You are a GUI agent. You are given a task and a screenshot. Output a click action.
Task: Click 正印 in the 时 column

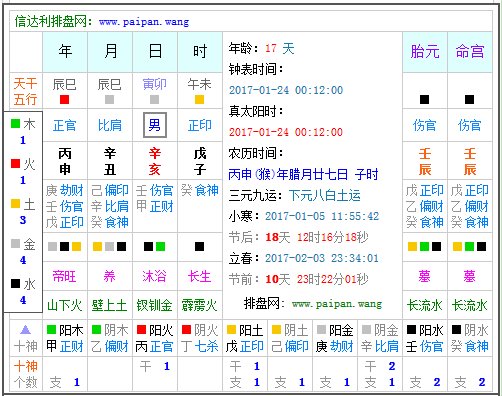coord(200,125)
